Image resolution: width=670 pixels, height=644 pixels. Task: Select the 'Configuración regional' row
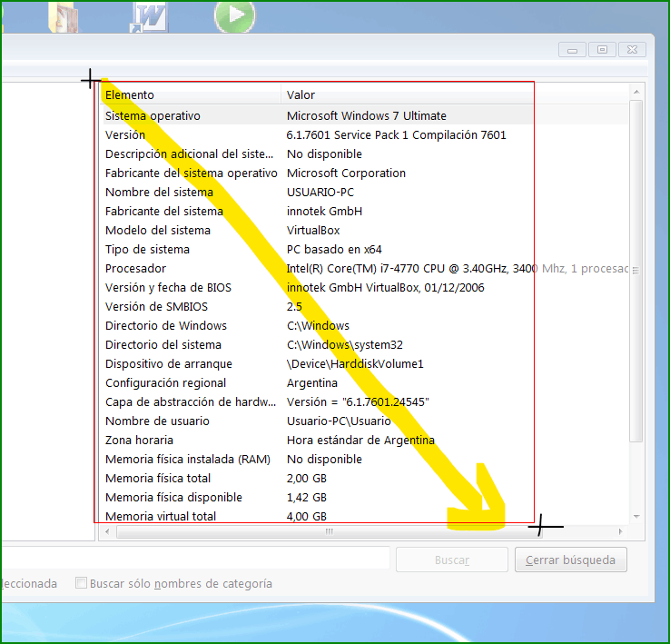click(364, 382)
